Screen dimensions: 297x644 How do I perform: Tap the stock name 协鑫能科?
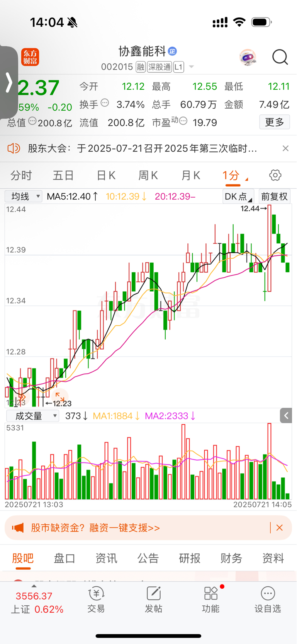point(142,51)
